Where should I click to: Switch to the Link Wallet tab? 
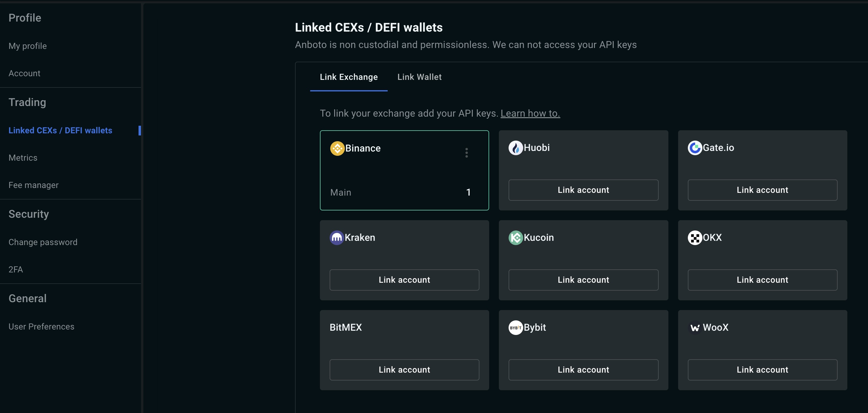[420, 77]
